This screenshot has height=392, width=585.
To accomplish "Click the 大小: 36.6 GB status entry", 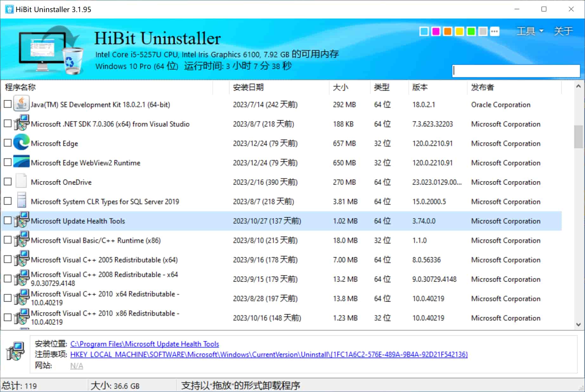I will [115, 386].
